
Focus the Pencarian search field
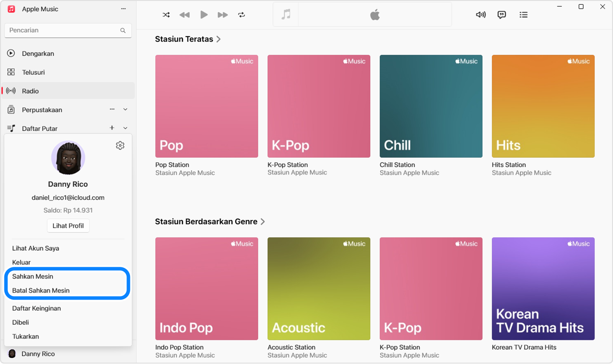pyautogui.click(x=68, y=31)
